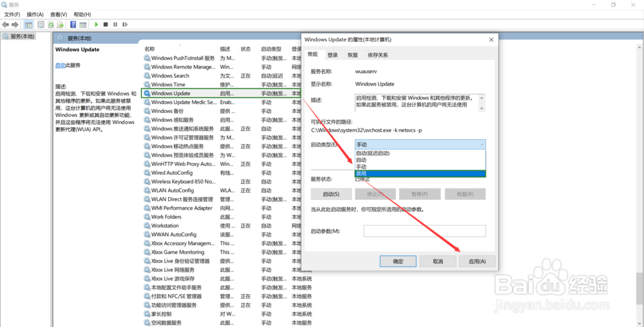Go forward using the toolbar Forward arrow

click(x=15, y=25)
